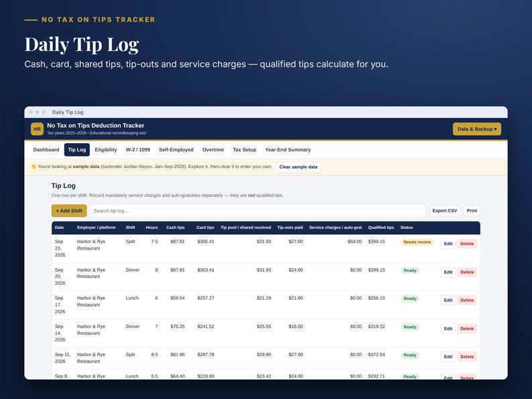Screen dimensions: 532x399
Task: Click the Shift column header
Action: 130,228
